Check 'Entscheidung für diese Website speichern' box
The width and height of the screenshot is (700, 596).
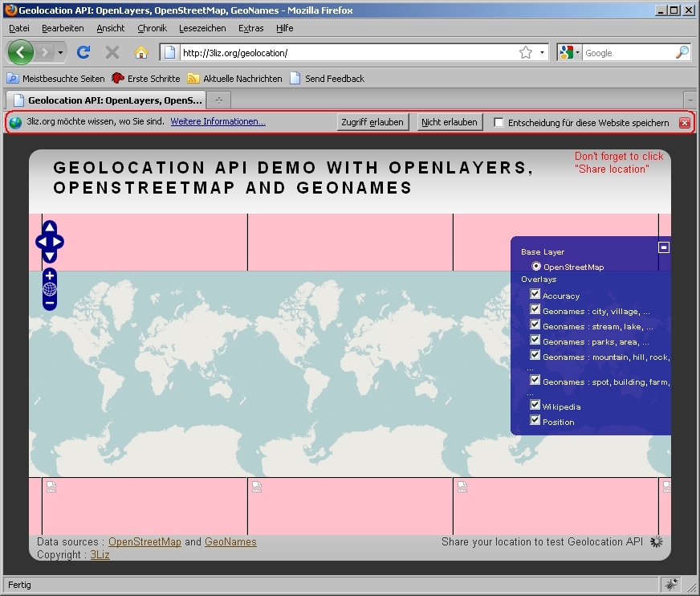point(499,123)
